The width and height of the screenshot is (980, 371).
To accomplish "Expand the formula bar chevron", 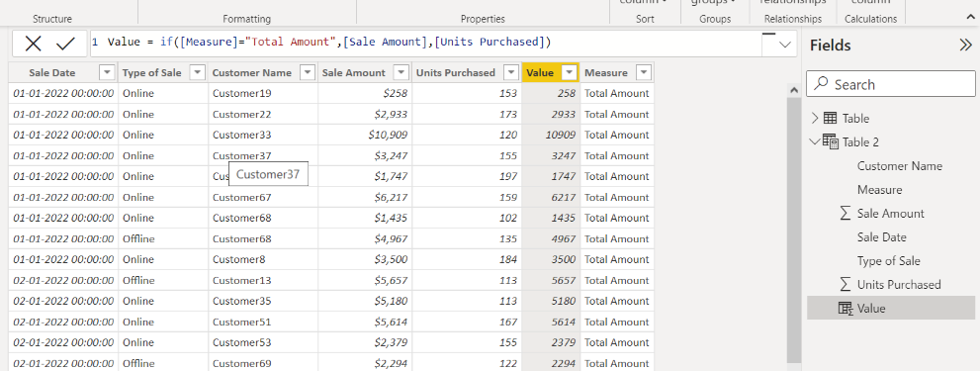I will (785, 45).
